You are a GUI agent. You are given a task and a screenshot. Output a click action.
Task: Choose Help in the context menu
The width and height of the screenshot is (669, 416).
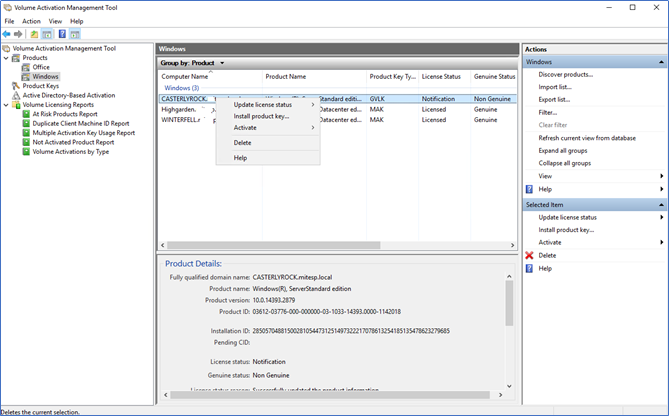coord(268,158)
